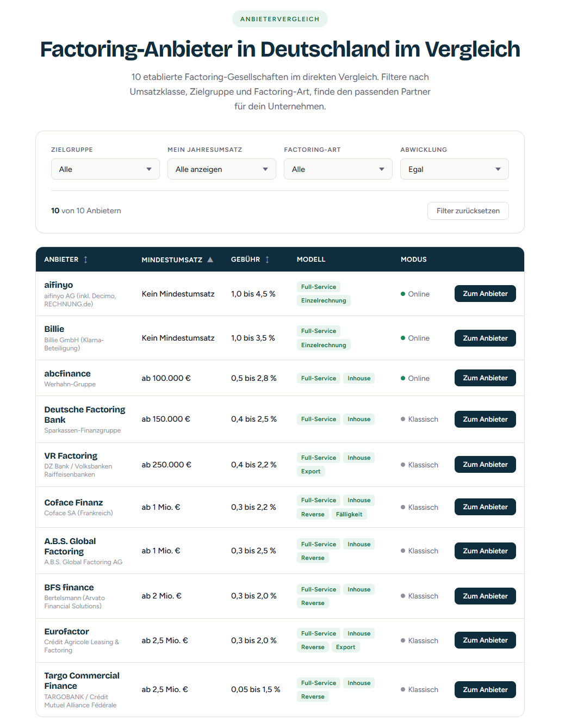The height and width of the screenshot is (728, 565).
Task: Select the Eurofactor provider name
Action: tap(66, 631)
